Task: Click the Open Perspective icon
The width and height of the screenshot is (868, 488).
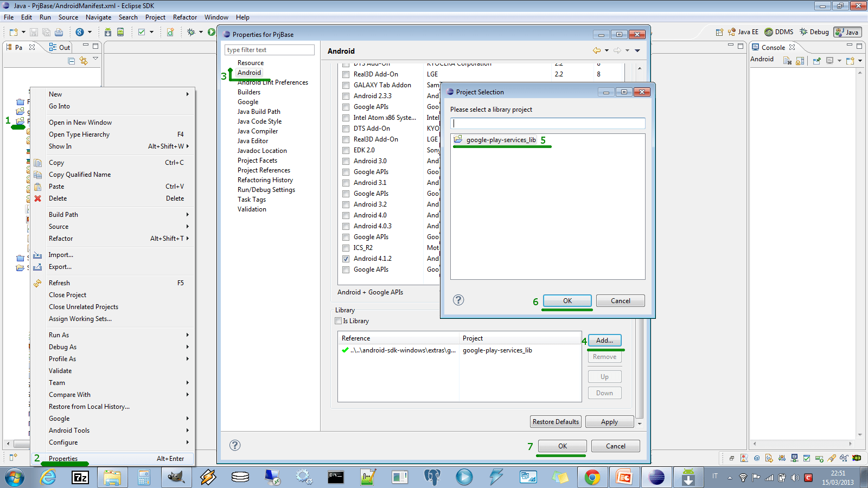Action: tap(719, 32)
